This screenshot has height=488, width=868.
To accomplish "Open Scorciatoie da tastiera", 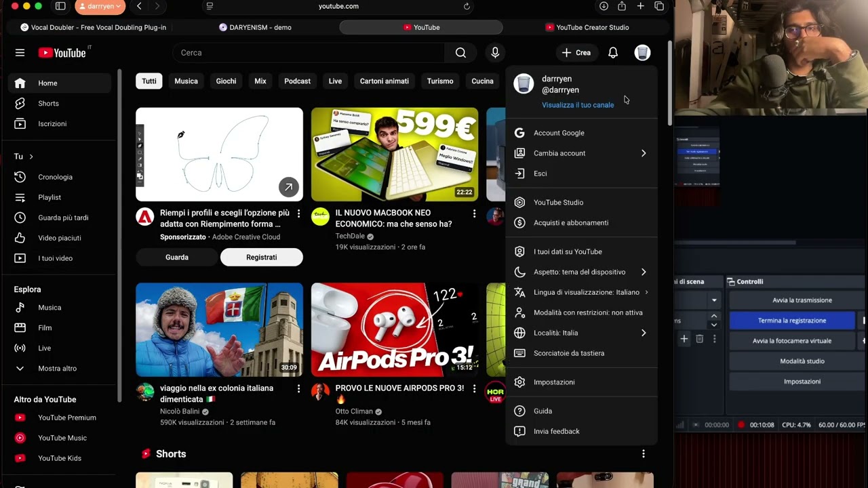I will (x=581, y=353).
